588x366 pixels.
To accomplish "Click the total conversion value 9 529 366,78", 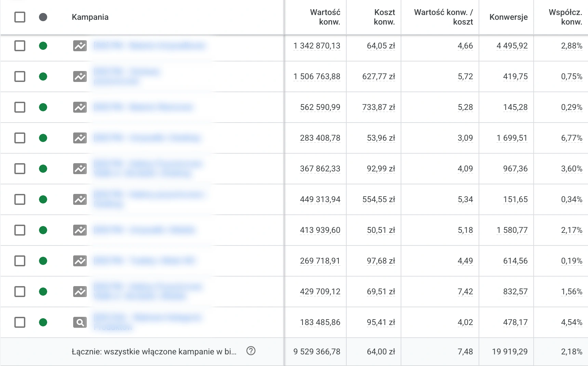I will click(317, 352).
